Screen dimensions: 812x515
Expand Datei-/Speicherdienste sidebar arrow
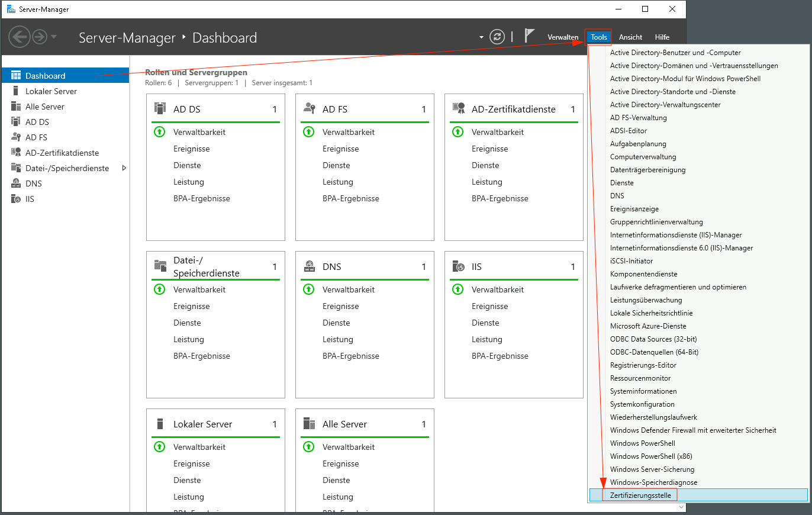tap(124, 168)
